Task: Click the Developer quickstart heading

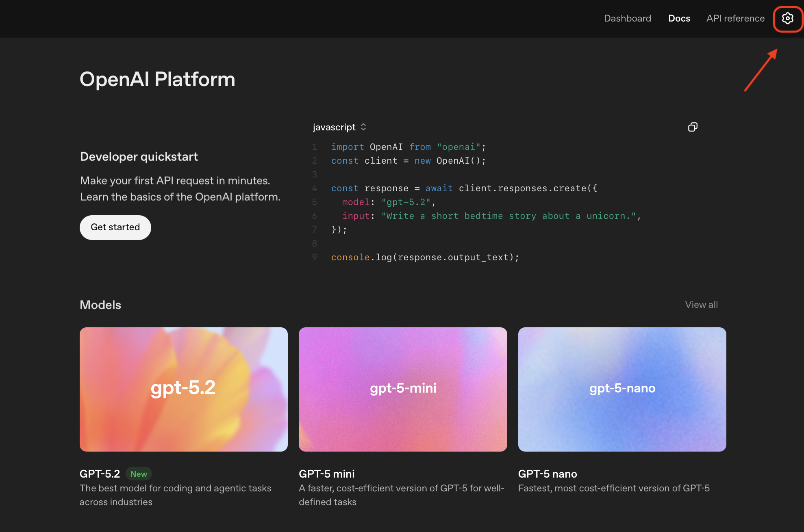Action: click(139, 157)
